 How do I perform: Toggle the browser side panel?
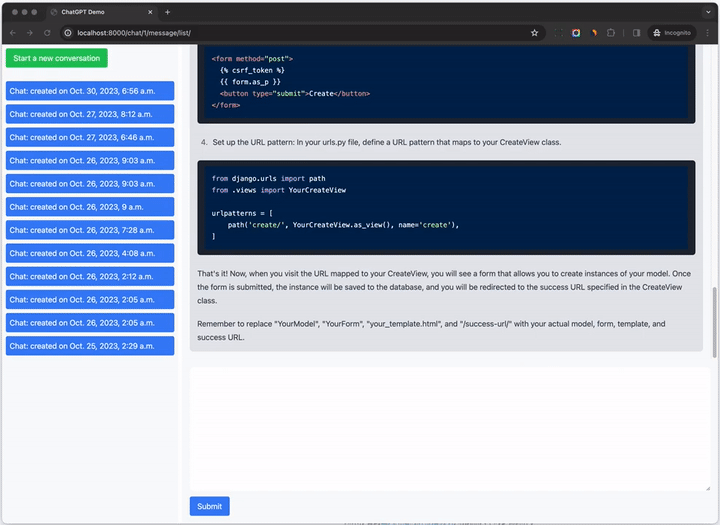point(636,33)
